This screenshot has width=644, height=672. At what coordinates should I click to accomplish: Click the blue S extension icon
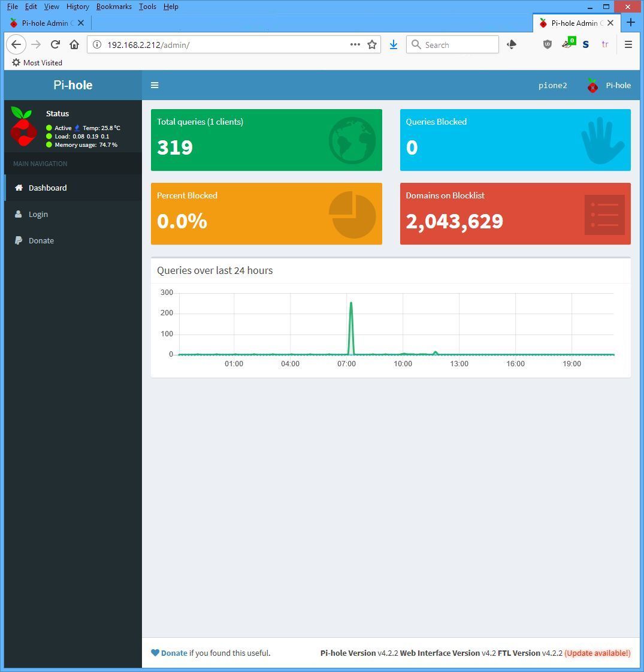586,44
